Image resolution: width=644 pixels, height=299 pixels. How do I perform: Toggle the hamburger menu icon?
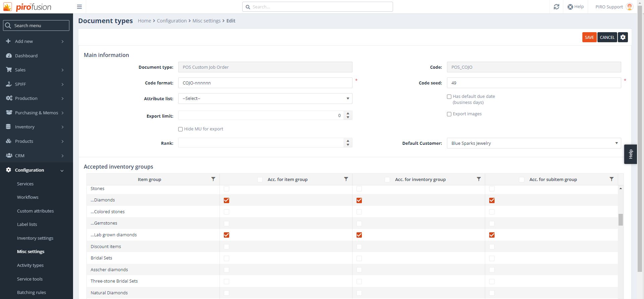pyautogui.click(x=79, y=7)
